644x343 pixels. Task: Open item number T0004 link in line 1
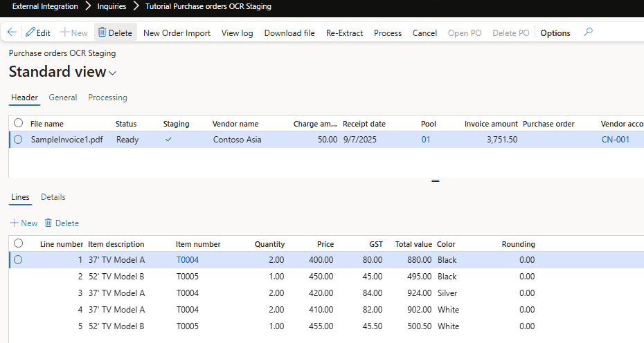coord(187,260)
